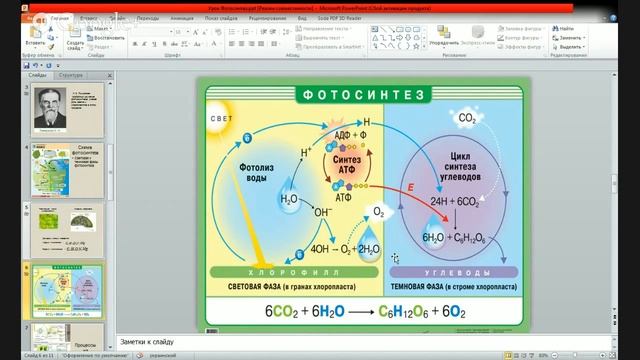Select the triangle shape
The image size is (640, 360).
pyautogui.click(x=375, y=38)
